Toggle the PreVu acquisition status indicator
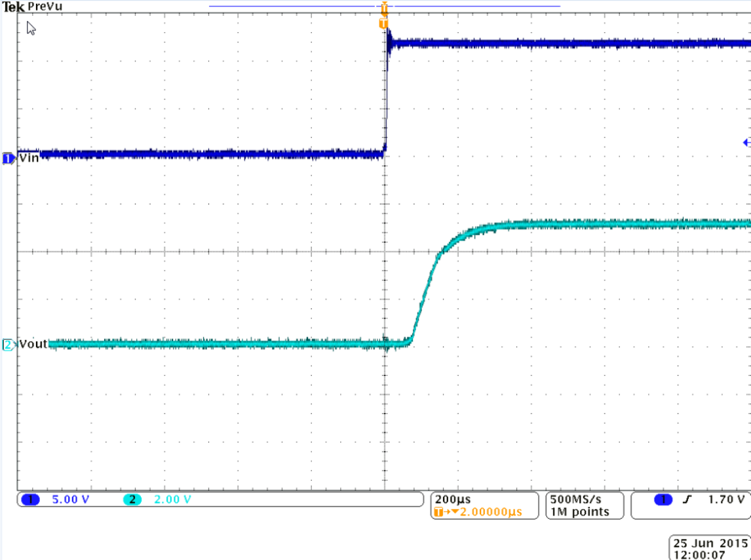 [x=46, y=5]
